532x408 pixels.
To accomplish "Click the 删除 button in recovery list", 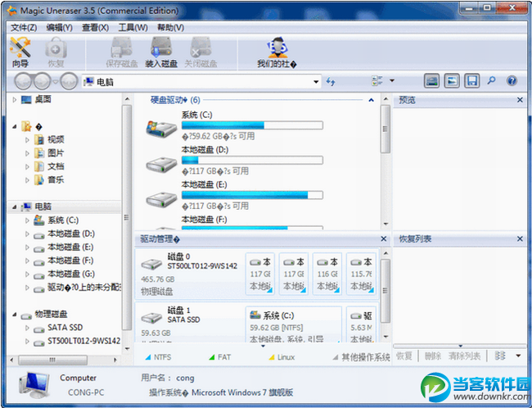I will [x=433, y=356].
